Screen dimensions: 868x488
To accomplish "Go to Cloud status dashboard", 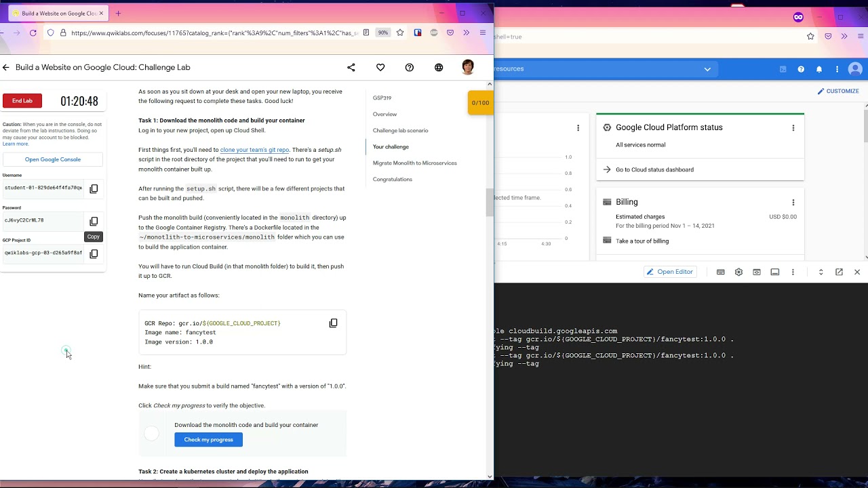I will tap(654, 169).
